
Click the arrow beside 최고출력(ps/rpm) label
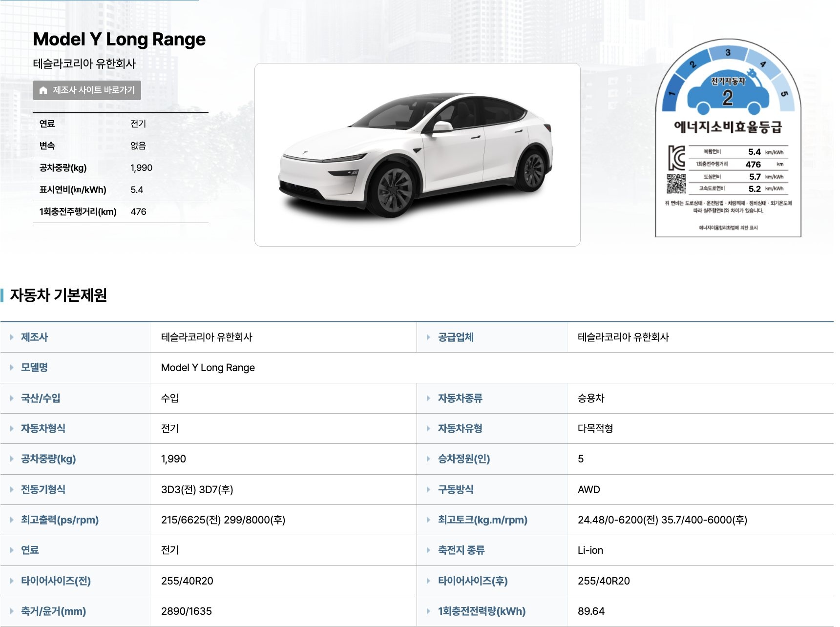(x=12, y=520)
